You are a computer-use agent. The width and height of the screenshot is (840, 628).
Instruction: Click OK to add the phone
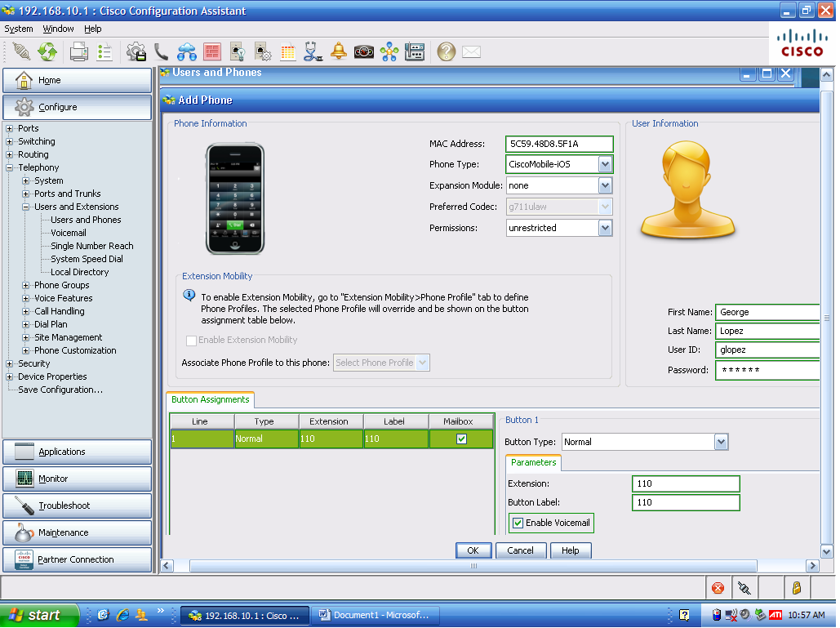(x=473, y=551)
